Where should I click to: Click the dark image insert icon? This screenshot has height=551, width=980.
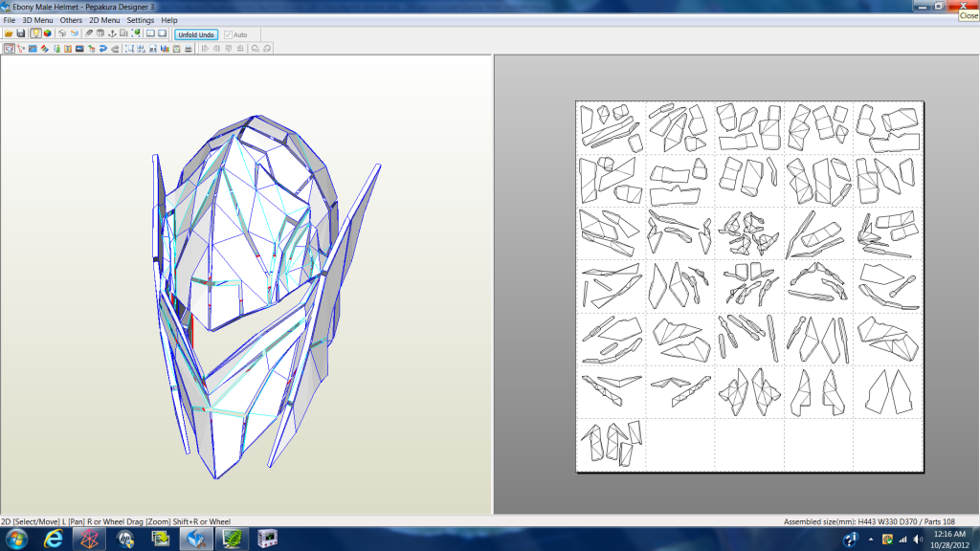(79, 48)
